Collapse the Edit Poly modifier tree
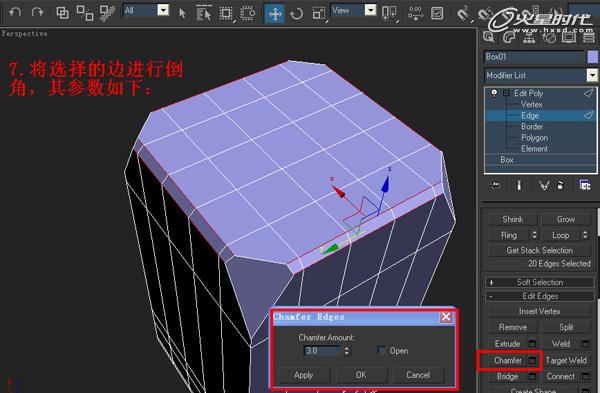Viewport: 600px width, 393px height. [507, 93]
